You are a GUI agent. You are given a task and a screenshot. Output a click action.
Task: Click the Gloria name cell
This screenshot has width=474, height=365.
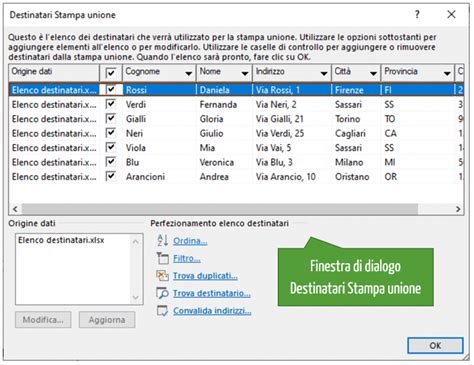(224, 119)
